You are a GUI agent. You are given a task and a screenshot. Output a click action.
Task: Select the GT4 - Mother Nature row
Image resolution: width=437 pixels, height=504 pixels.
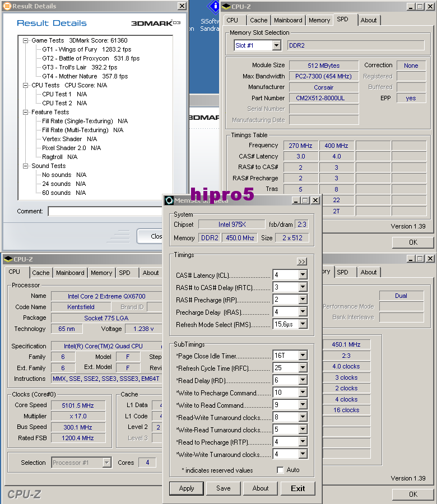tap(85, 77)
